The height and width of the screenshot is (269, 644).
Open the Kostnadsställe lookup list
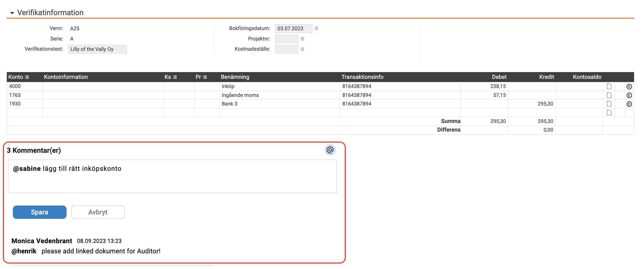[302, 49]
